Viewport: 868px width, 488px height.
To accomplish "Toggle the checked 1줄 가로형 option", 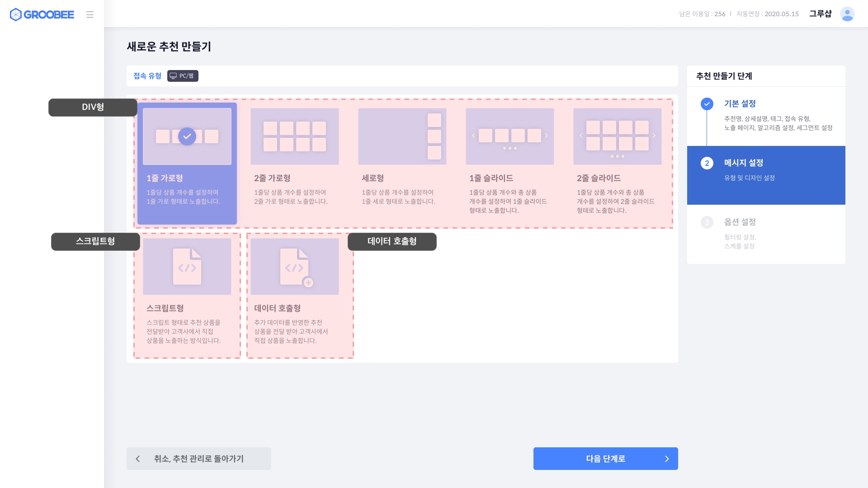I will pos(187,136).
